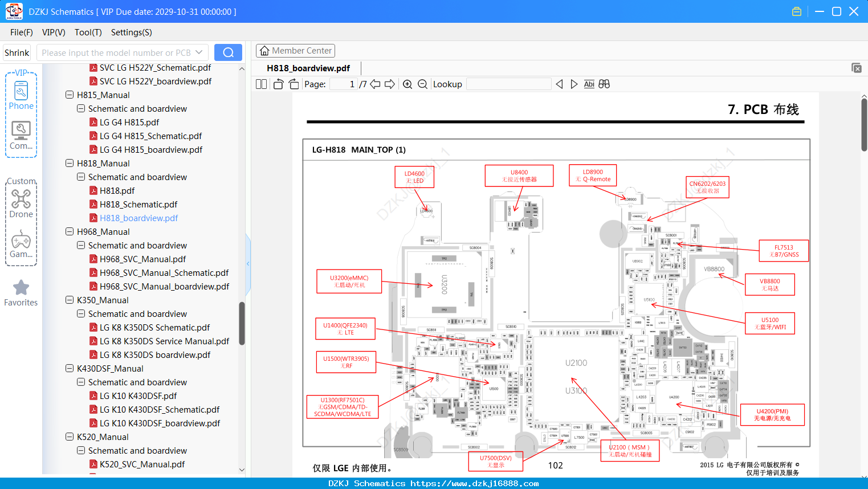Open LG G4 H815_boardview.pdf
This screenshot has width=868, height=489.
151,149
